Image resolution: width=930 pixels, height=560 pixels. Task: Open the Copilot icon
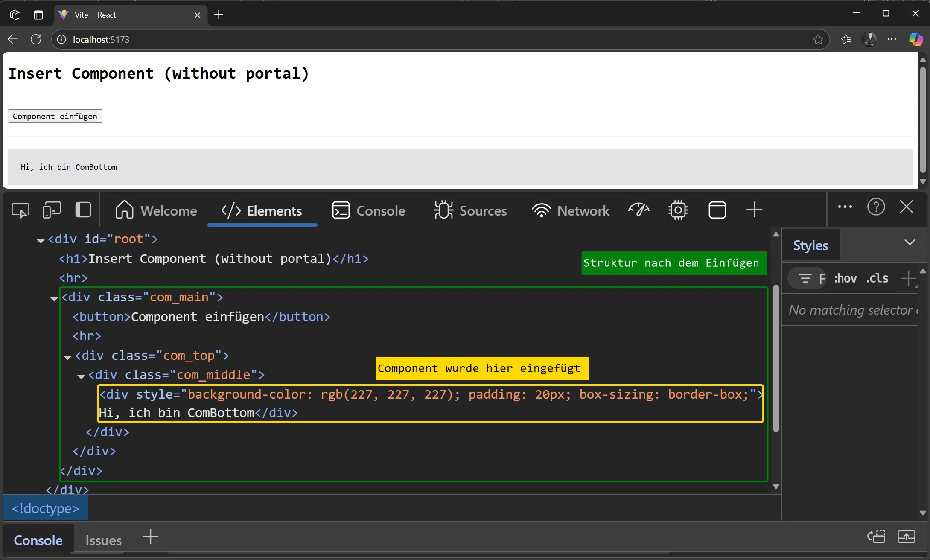916,39
